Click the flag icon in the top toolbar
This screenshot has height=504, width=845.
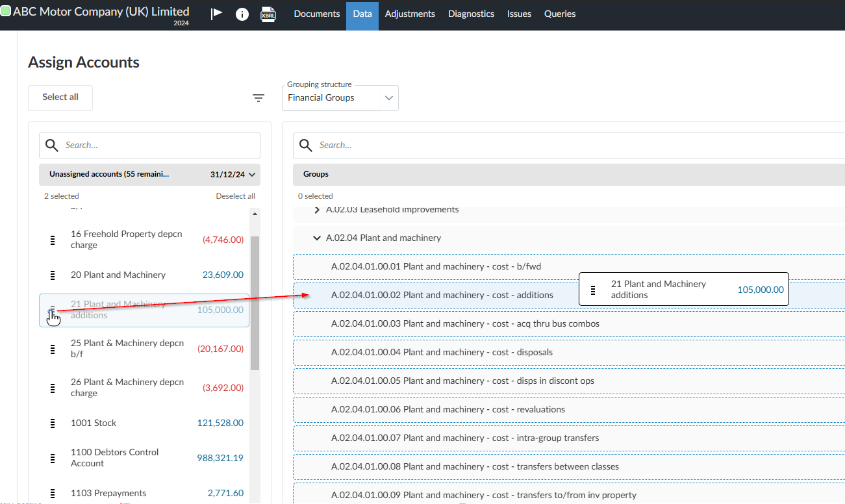pos(216,13)
